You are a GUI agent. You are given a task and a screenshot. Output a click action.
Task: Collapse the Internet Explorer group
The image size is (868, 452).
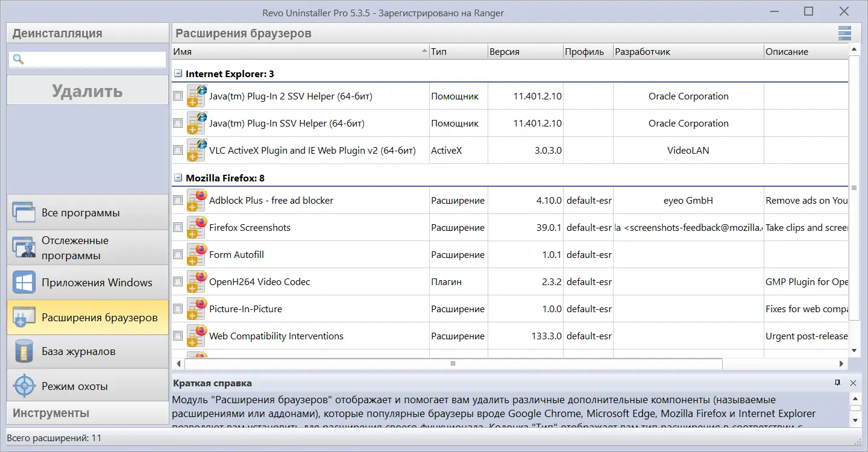pyautogui.click(x=178, y=74)
